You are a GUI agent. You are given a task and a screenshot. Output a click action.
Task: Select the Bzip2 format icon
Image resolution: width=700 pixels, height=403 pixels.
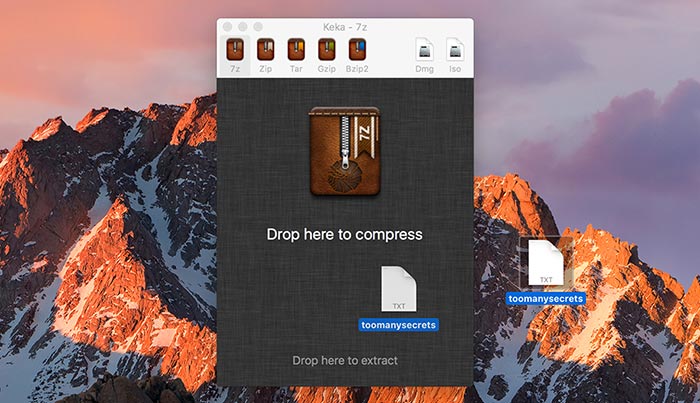click(357, 55)
